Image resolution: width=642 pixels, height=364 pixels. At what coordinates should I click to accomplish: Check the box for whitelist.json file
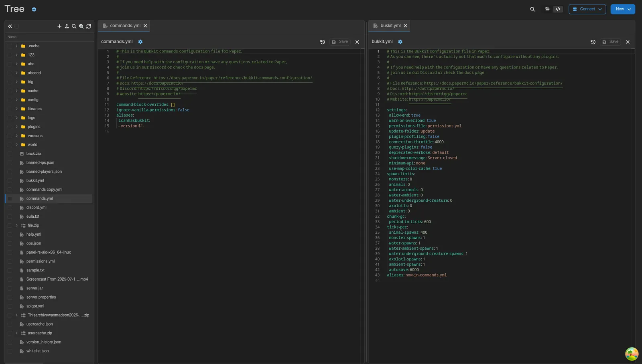pyautogui.click(x=10, y=351)
